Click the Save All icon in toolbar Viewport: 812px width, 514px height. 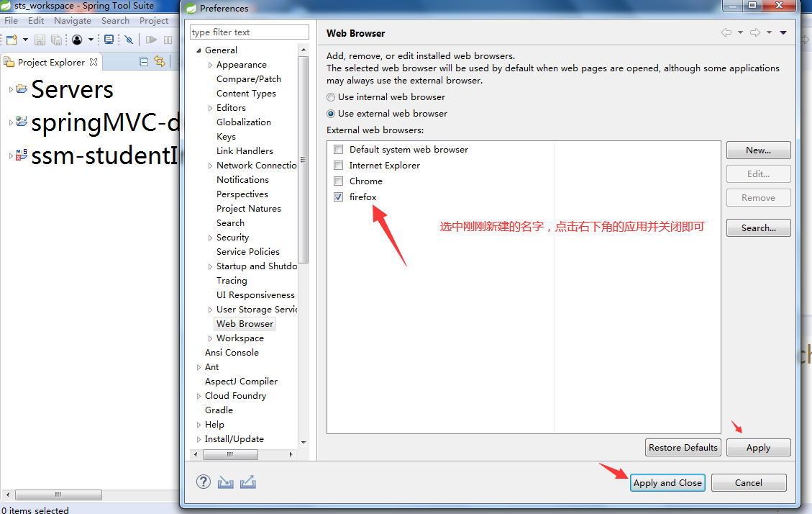pos(56,40)
